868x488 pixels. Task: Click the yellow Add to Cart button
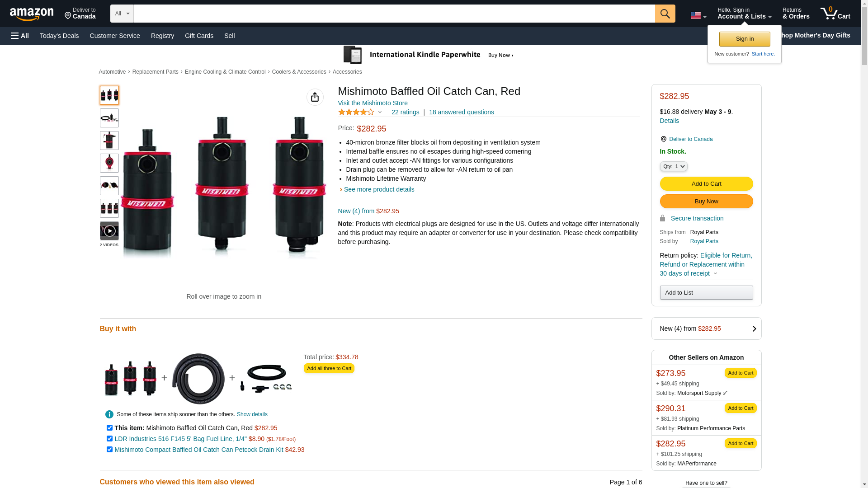706,183
